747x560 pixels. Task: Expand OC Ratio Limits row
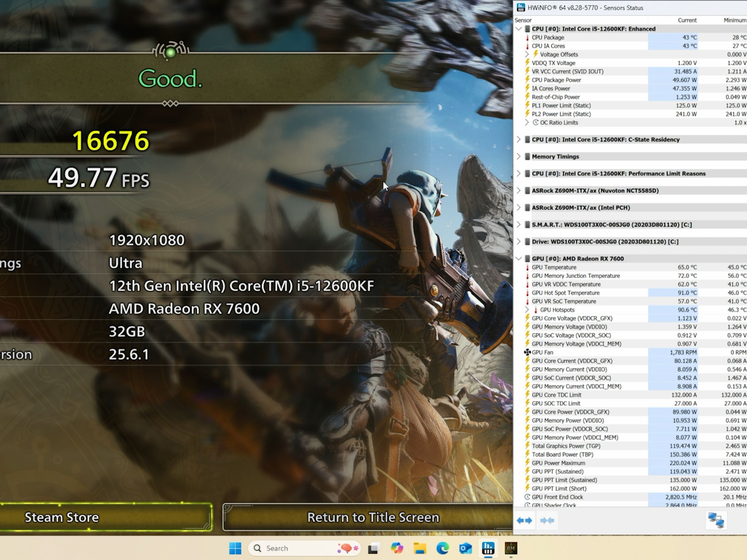527,122
